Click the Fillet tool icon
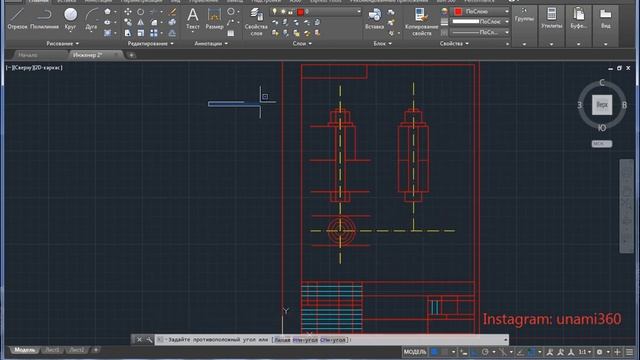This screenshot has width=640, height=360. coord(154,22)
